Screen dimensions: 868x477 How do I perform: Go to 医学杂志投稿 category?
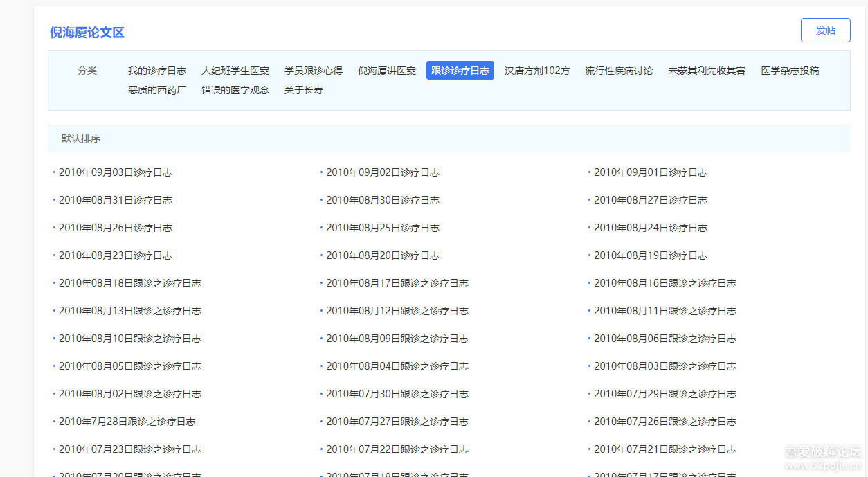point(790,71)
